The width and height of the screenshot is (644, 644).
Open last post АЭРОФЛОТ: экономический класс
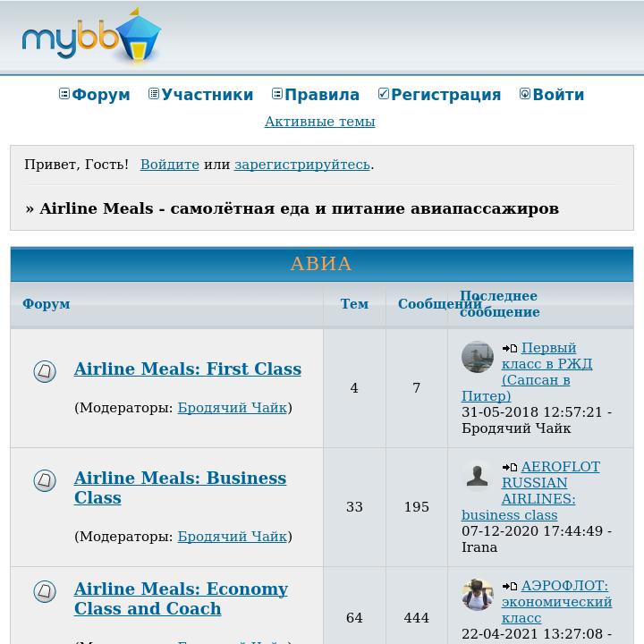click(x=556, y=602)
